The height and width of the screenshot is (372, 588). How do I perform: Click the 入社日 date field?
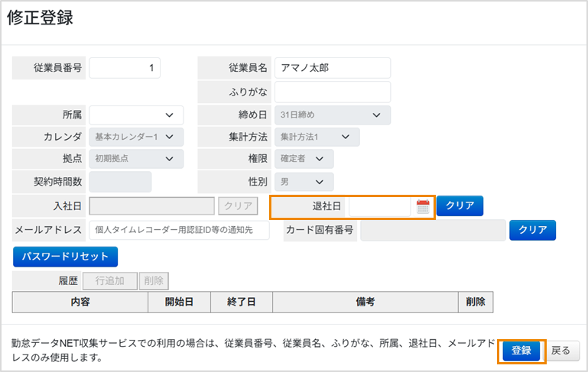point(152,206)
